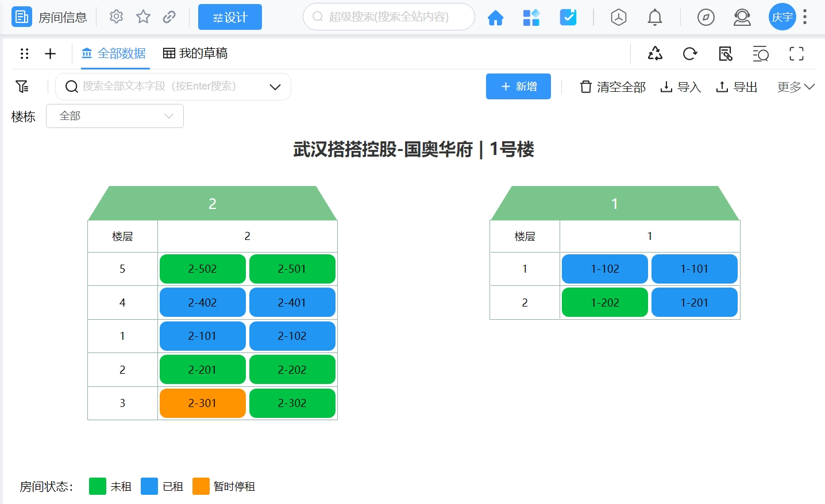Open the recycle bin icon
The height and width of the screenshot is (504, 825).
(655, 54)
